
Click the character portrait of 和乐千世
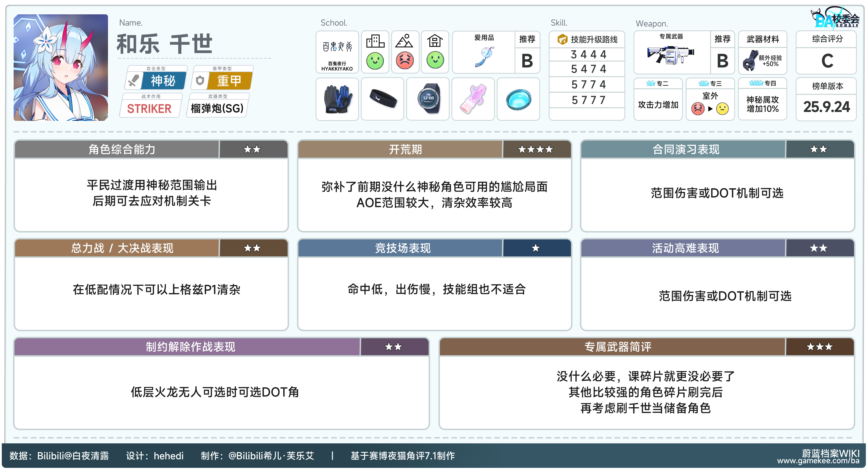coord(61,67)
